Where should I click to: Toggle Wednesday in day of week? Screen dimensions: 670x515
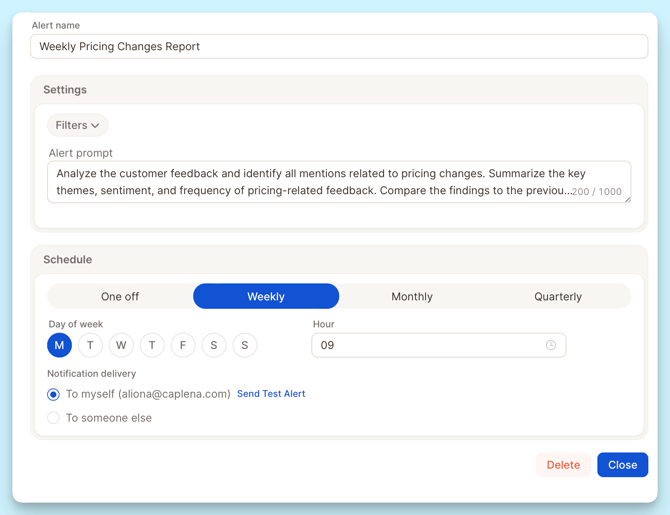pyautogui.click(x=121, y=345)
